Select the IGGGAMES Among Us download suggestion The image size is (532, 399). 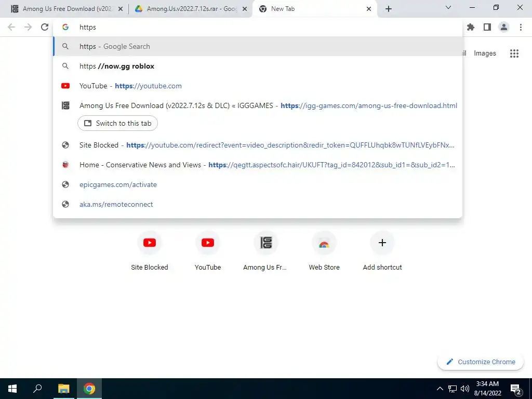(258, 105)
